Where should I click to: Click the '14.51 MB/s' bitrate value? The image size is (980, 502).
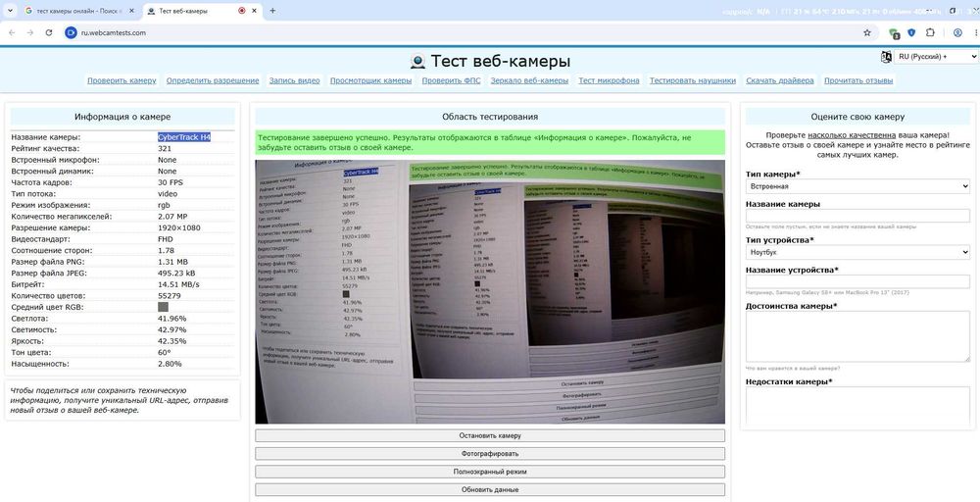point(178,284)
